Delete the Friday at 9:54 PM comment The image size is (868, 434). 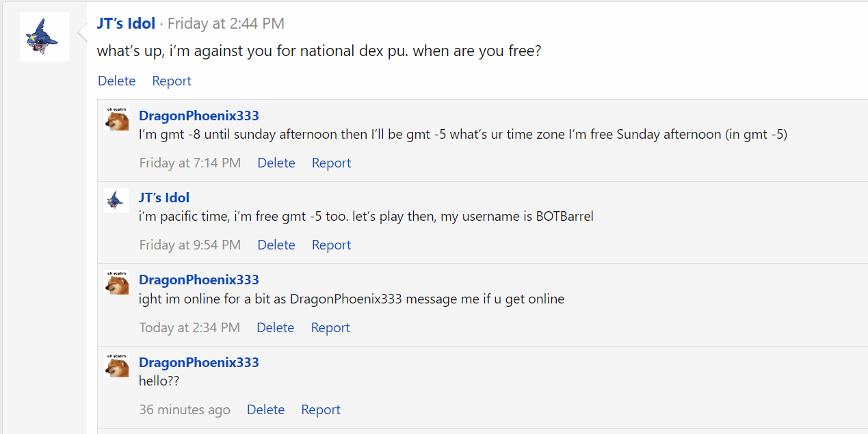pyautogui.click(x=276, y=245)
